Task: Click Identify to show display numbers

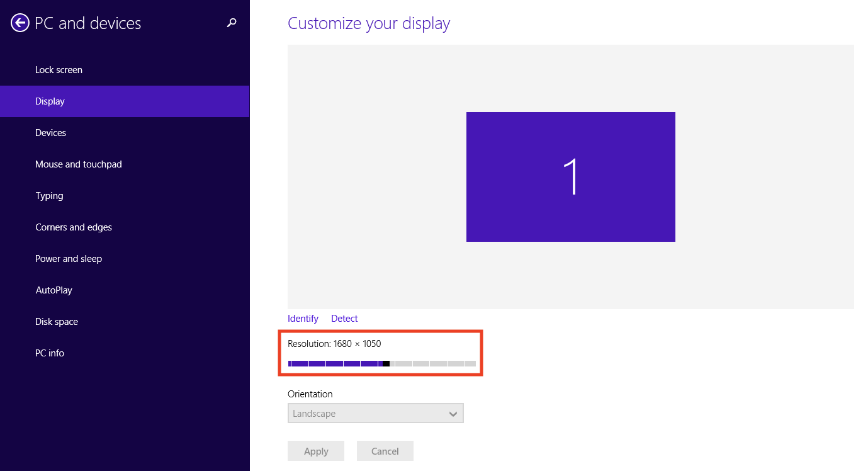Action: pyautogui.click(x=302, y=318)
